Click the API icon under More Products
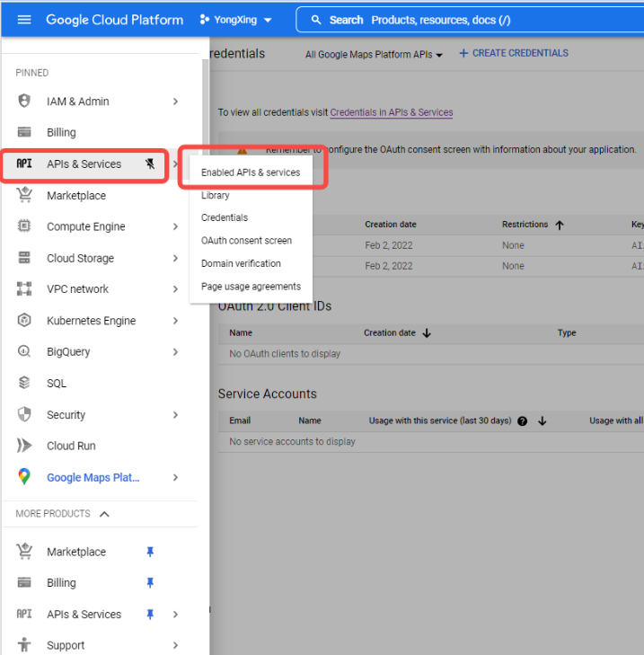 [x=24, y=614]
